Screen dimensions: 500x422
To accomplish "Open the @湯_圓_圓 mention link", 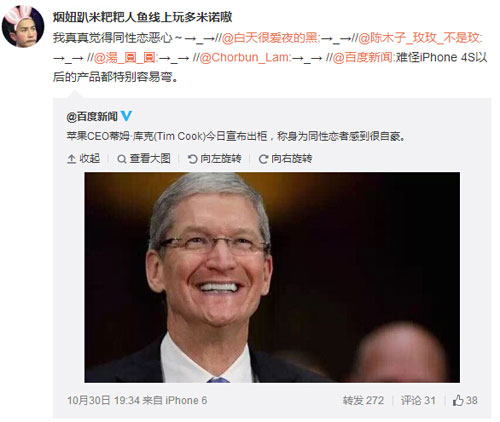I will [124, 58].
